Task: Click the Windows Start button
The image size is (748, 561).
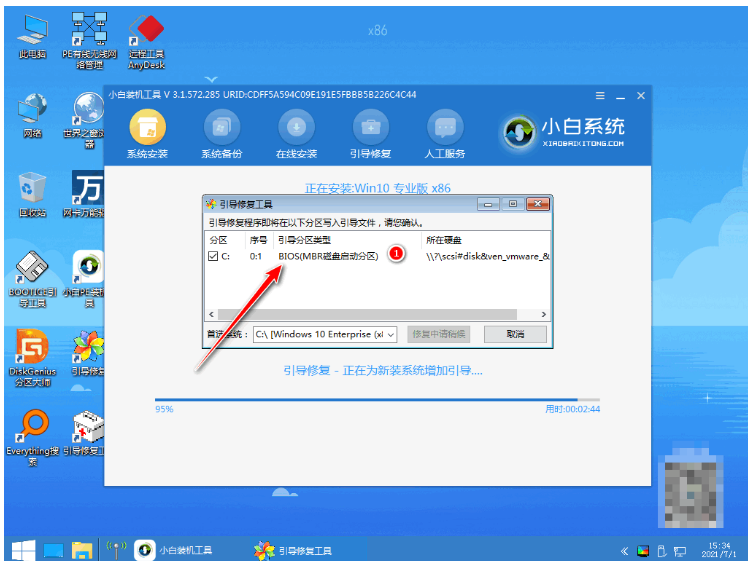Action: 24,550
